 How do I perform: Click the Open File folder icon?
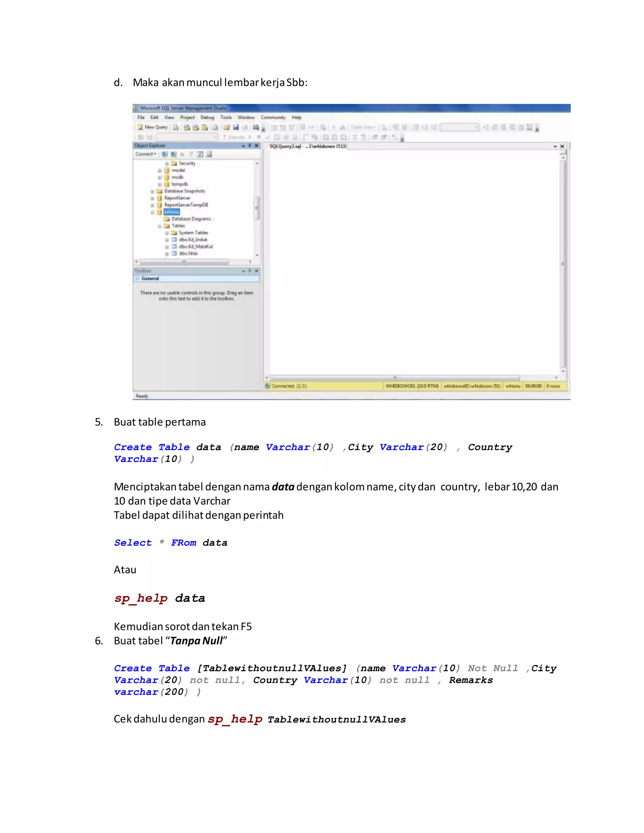(227, 127)
